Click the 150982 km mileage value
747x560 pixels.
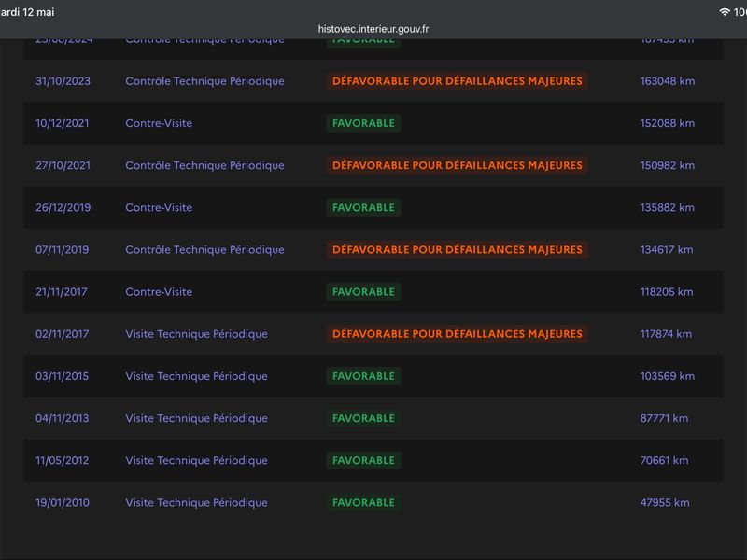[x=667, y=165]
